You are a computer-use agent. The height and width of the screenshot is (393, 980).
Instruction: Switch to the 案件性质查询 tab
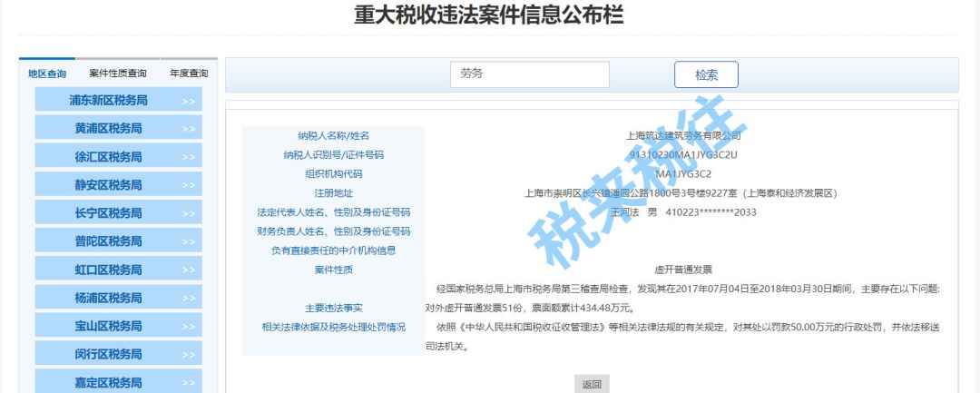coord(117,74)
